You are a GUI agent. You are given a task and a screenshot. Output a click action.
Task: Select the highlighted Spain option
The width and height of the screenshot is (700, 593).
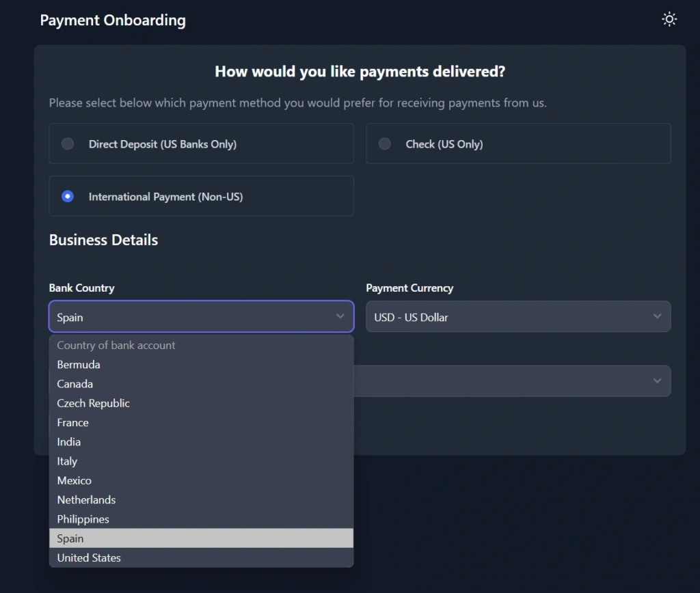(70, 538)
